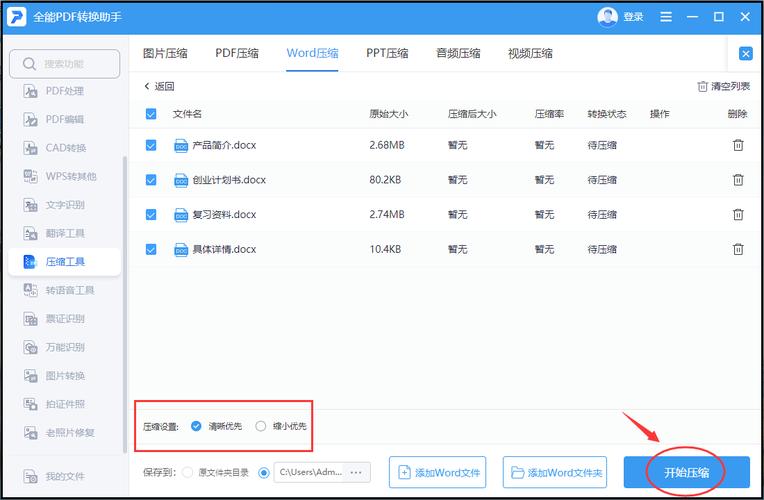The height and width of the screenshot is (500, 764).
Task: Click 添加Word文件 button
Action: pos(438,472)
